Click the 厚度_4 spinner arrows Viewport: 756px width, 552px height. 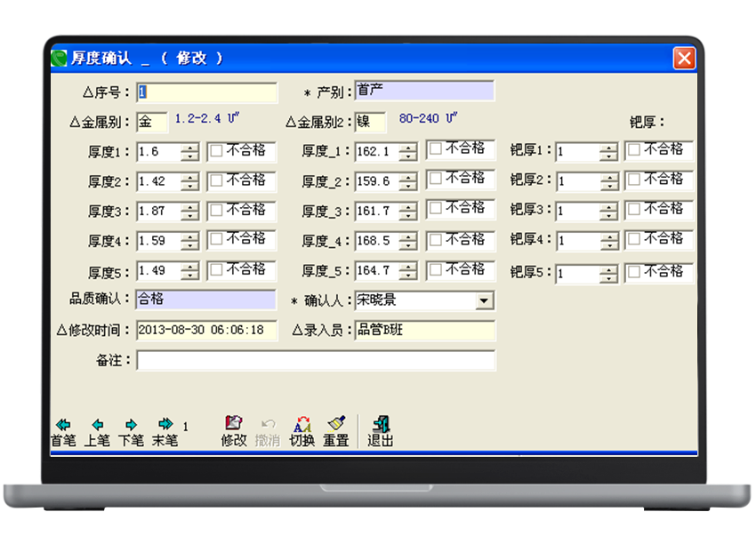click(x=407, y=242)
